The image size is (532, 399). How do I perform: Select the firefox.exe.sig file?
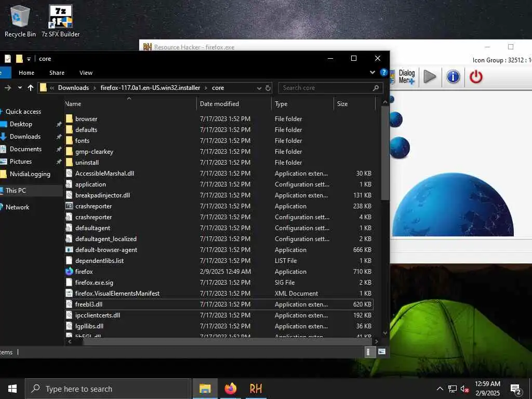coord(94,282)
